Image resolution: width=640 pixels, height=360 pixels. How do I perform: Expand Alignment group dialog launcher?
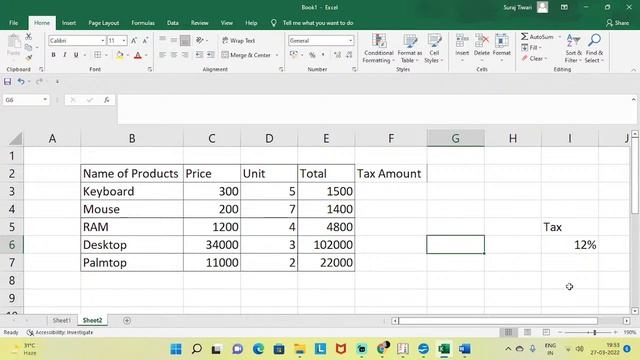[281, 69]
